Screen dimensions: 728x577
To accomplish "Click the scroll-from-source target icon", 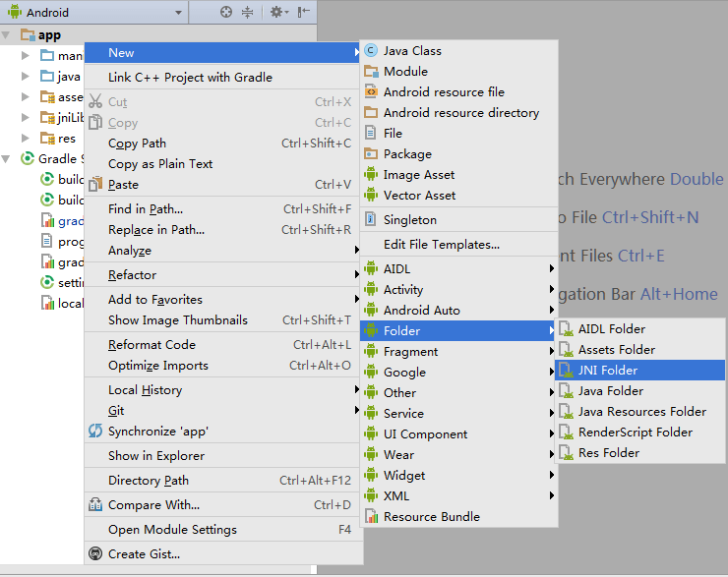I will point(226,12).
